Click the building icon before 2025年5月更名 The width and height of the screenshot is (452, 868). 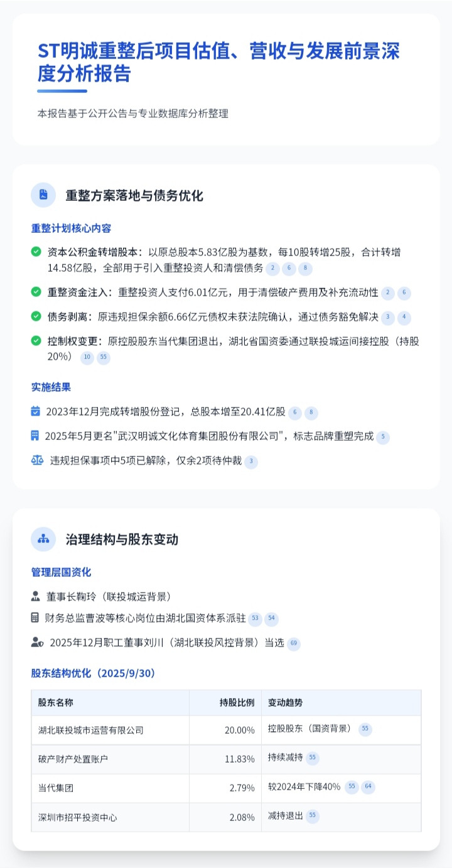pos(35,436)
